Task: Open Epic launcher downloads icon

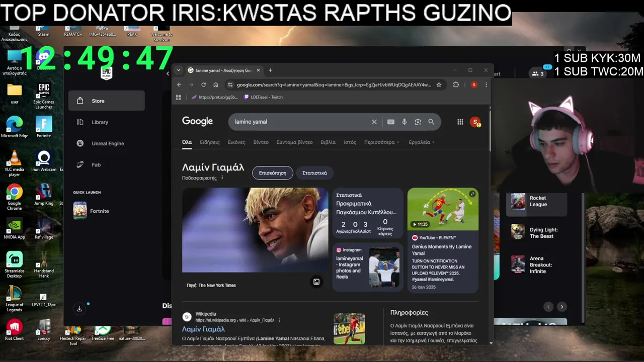Action: click(x=79, y=309)
